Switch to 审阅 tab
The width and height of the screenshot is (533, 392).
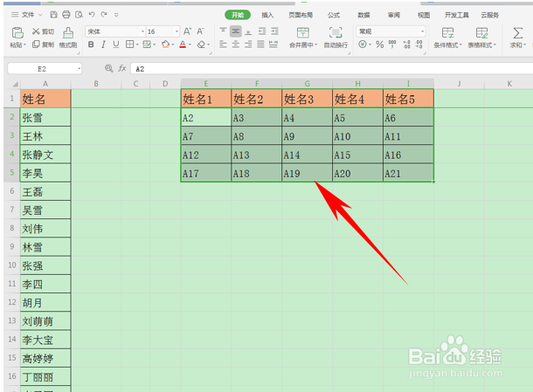pyautogui.click(x=393, y=15)
